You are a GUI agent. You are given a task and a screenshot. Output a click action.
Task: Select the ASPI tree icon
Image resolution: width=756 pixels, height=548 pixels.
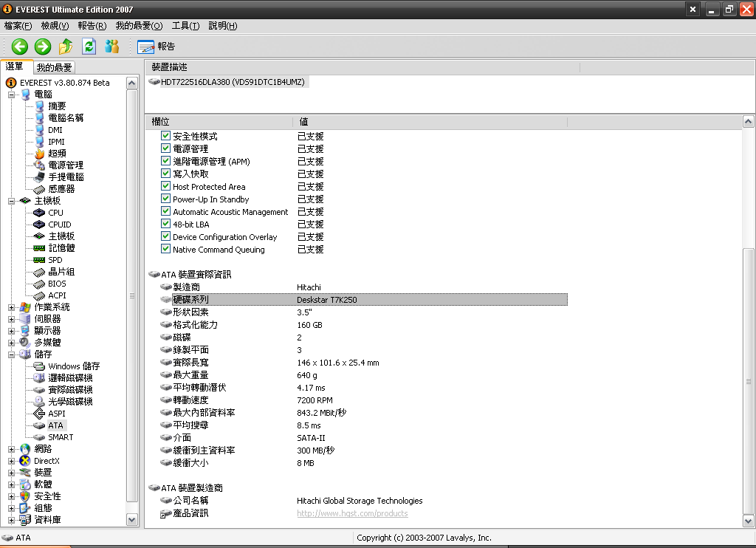click(39, 414)
